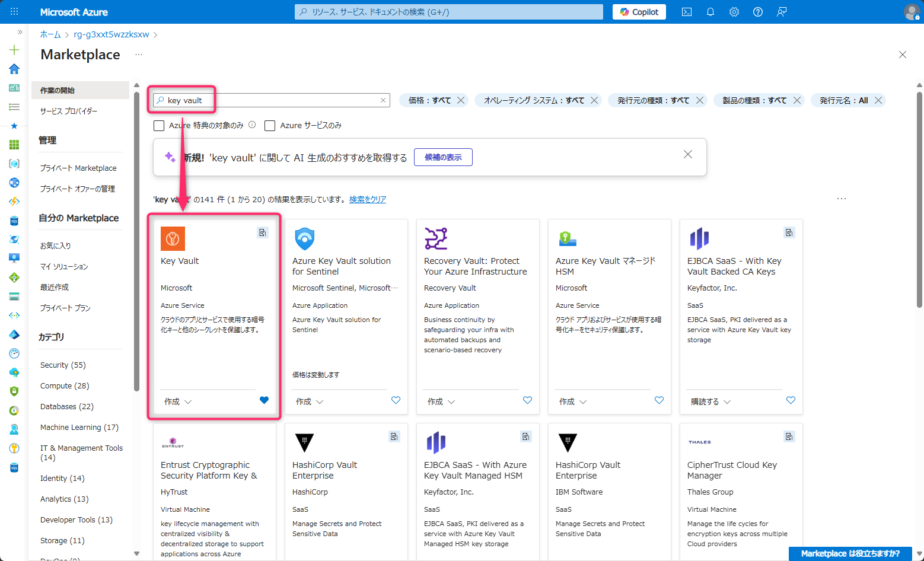Open the notifications bell
Image resolution: width=924 pixels, height=561 pixels.
click(710, 12)
